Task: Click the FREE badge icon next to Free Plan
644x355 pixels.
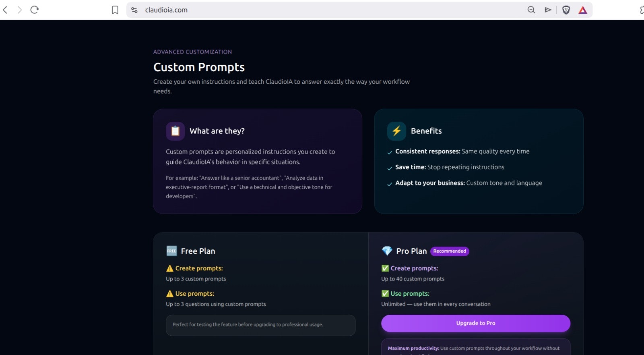Action: 171,251
